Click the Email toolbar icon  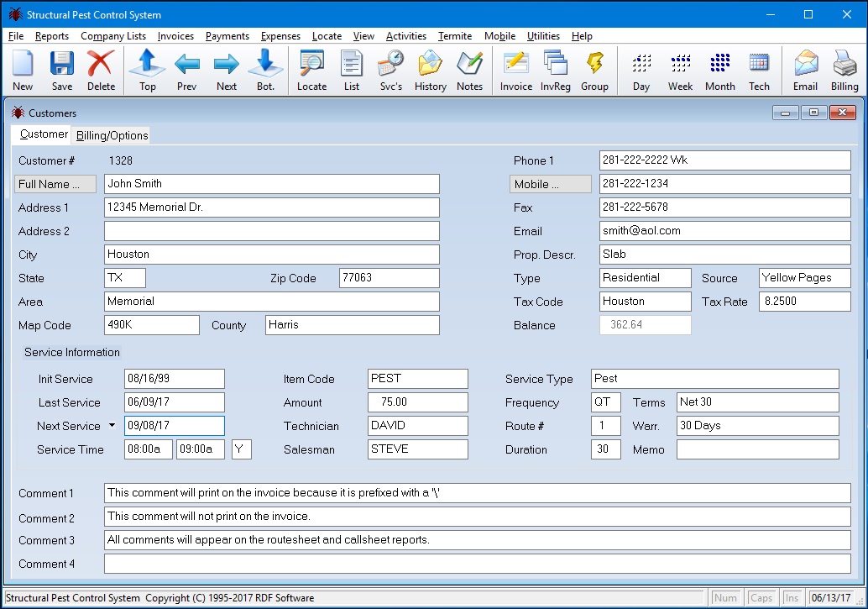point(805,71)
